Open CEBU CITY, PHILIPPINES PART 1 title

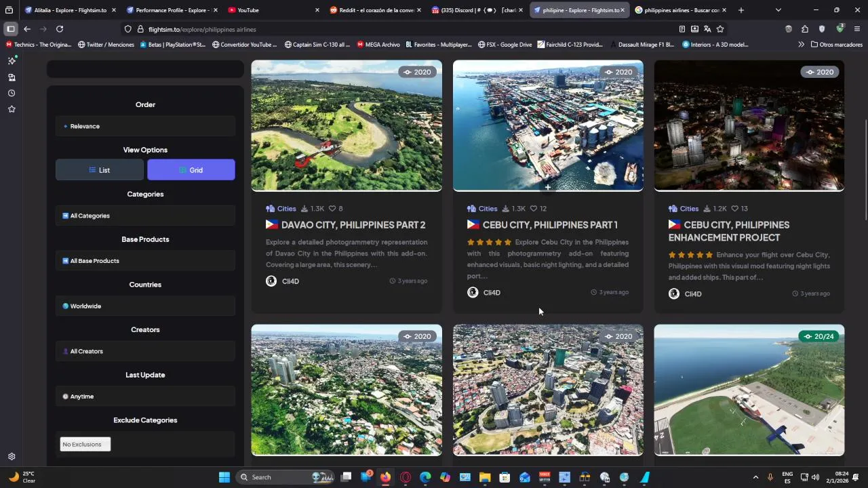(x=542, y=225)
